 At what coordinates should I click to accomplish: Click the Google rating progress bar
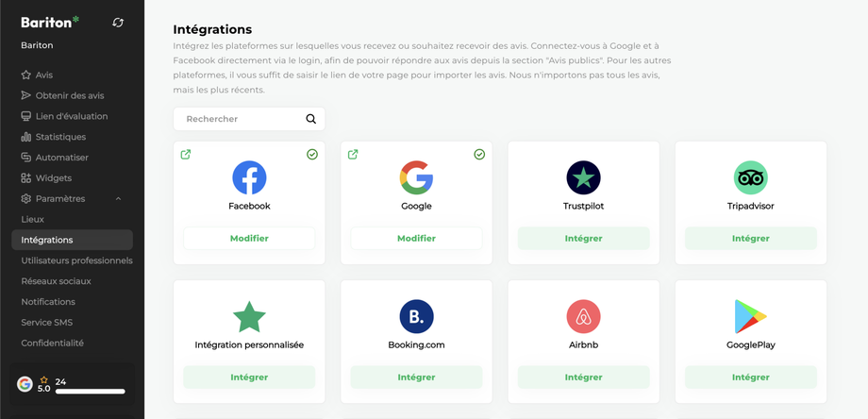tap(91, 391)
